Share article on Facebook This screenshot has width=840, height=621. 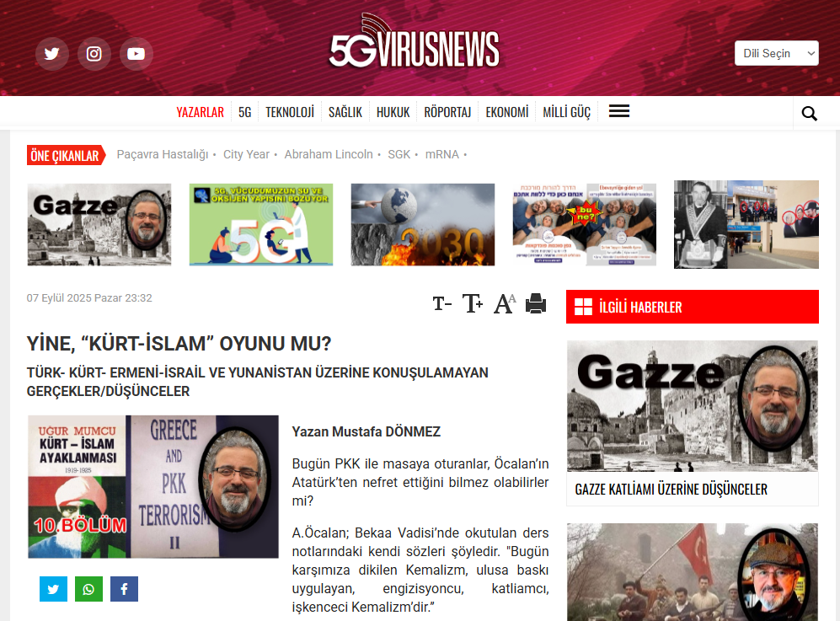point(124,589)
